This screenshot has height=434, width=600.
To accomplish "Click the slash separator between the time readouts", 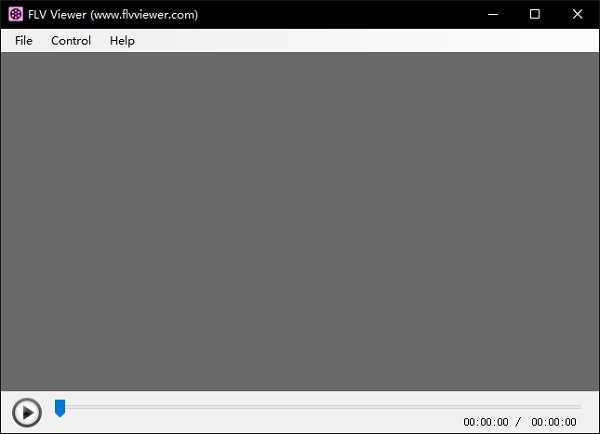I will tap(518, 422).
